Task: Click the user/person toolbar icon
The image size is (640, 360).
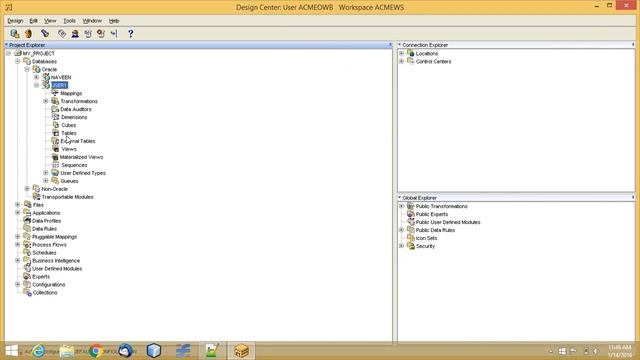Action: [x=75, y=33]
